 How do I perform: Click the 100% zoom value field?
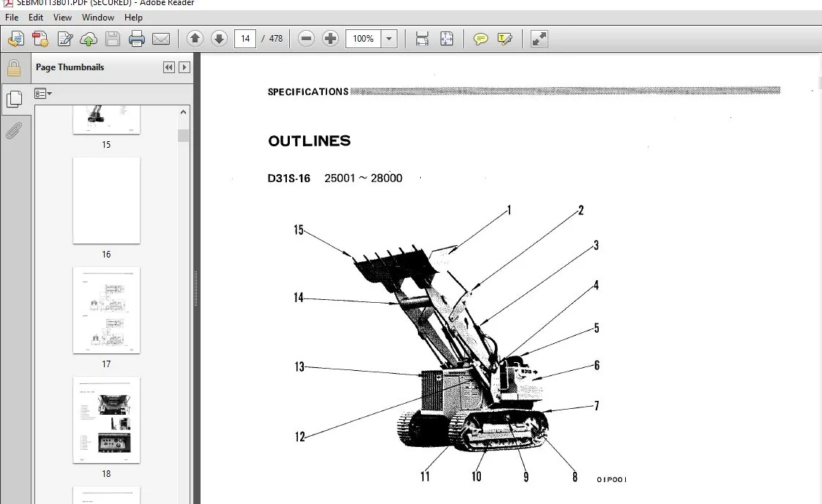(363, 39)
